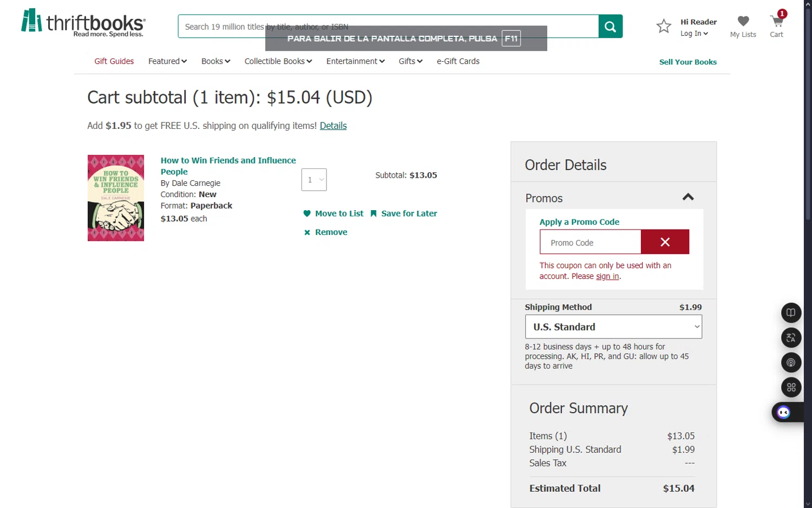Click the Subtotal: $13.05 text

click(x=406, y=175)
